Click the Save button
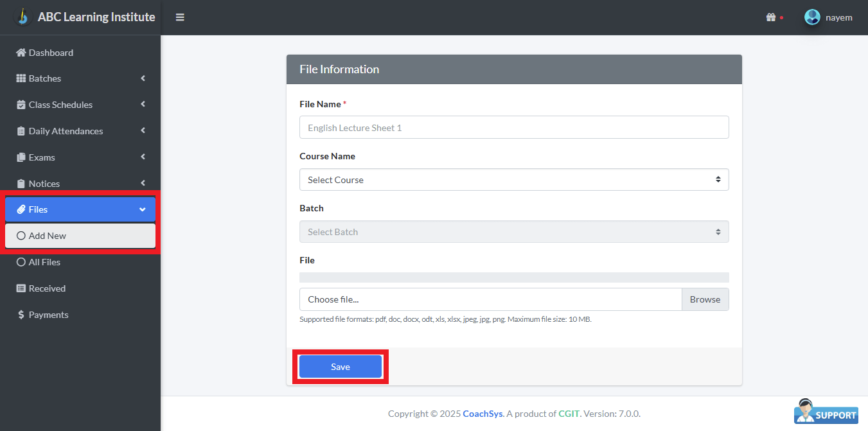The height and width of the screenshot is (431, 868). pyautogui.click(x=340, y=366)
